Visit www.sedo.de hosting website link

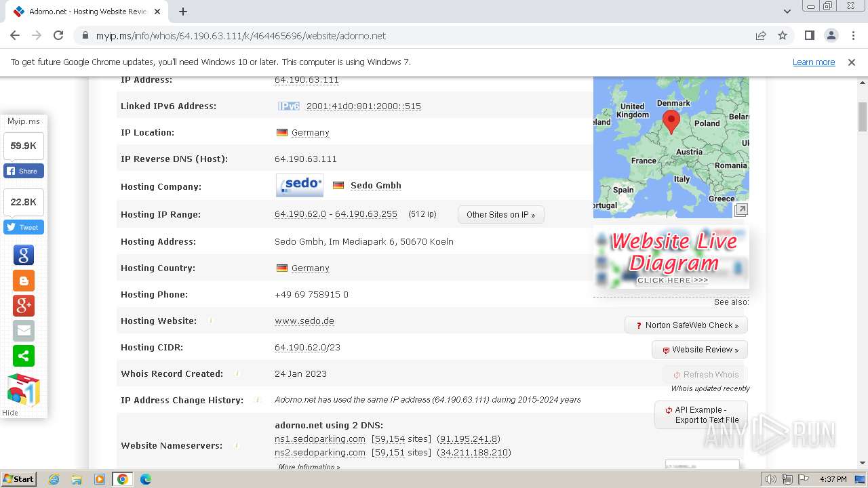(304, 321)
